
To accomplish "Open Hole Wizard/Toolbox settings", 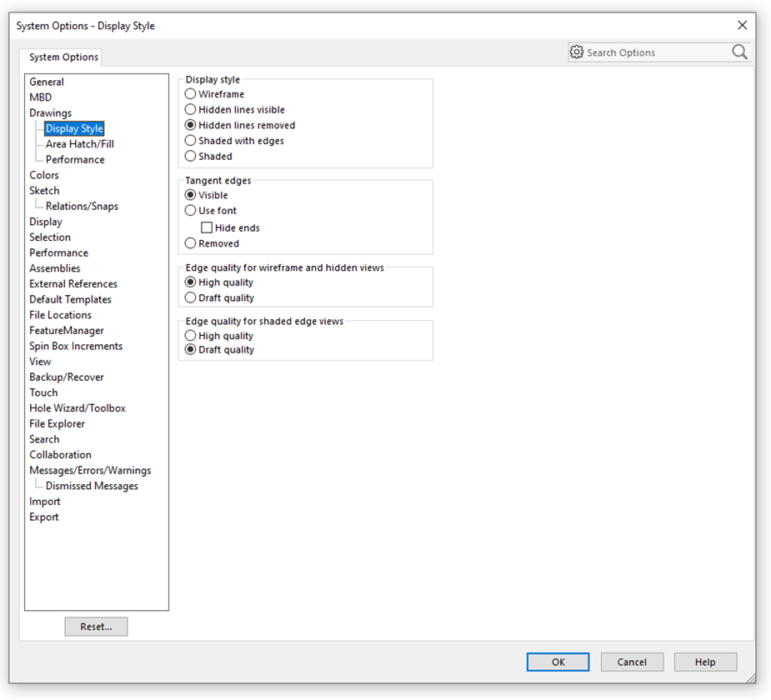I will pos(78,407).
